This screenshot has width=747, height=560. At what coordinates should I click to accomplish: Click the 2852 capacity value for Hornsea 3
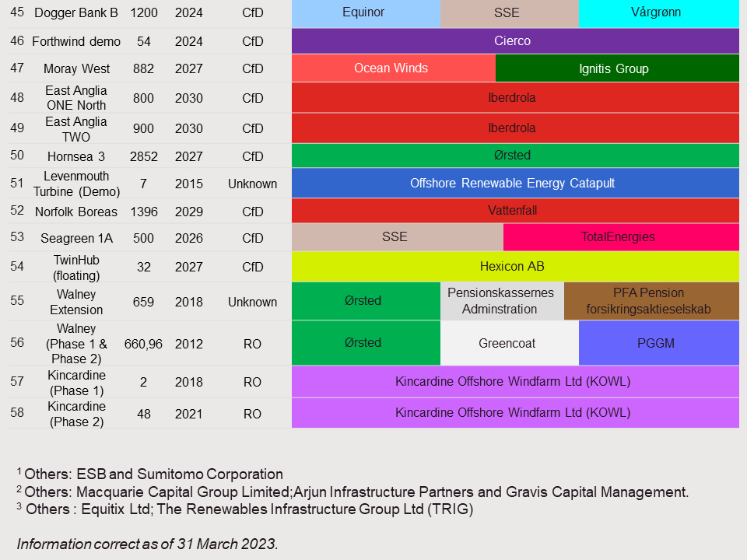click(x=143, y=156)
